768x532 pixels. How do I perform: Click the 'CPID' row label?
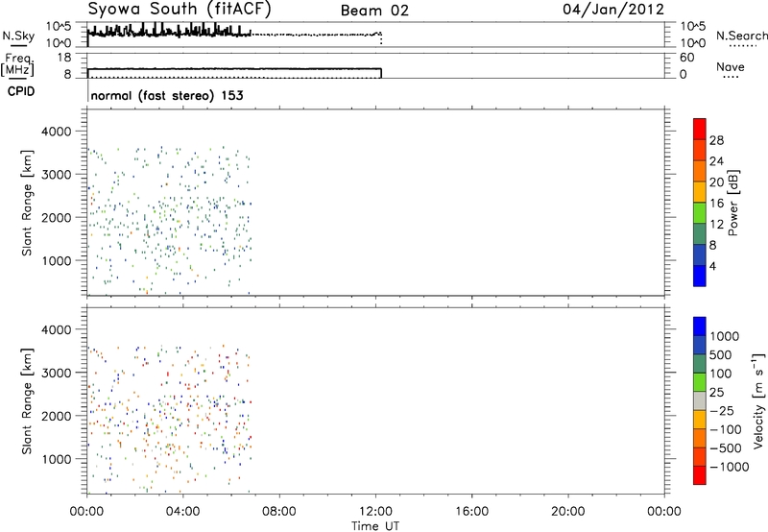(21, 91)
